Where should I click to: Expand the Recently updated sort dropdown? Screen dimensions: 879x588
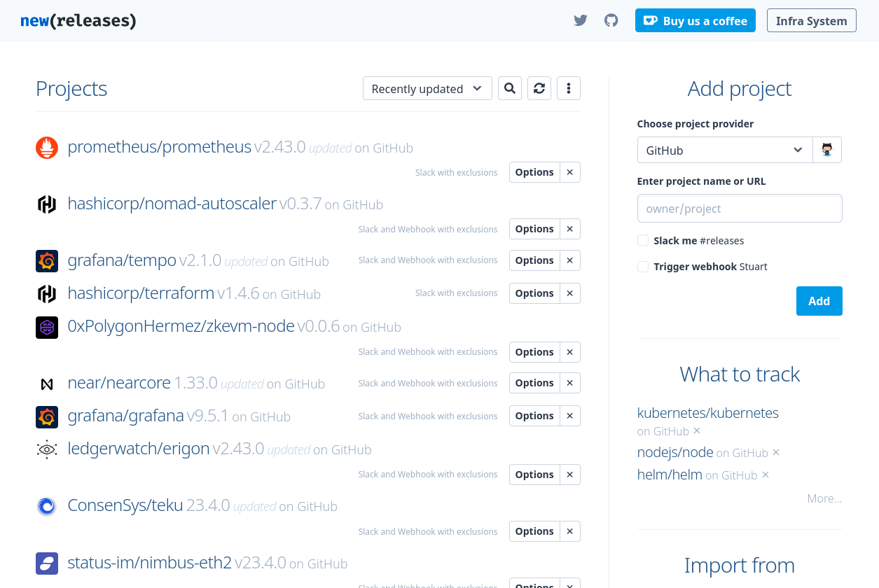click(x=427, y=88)
